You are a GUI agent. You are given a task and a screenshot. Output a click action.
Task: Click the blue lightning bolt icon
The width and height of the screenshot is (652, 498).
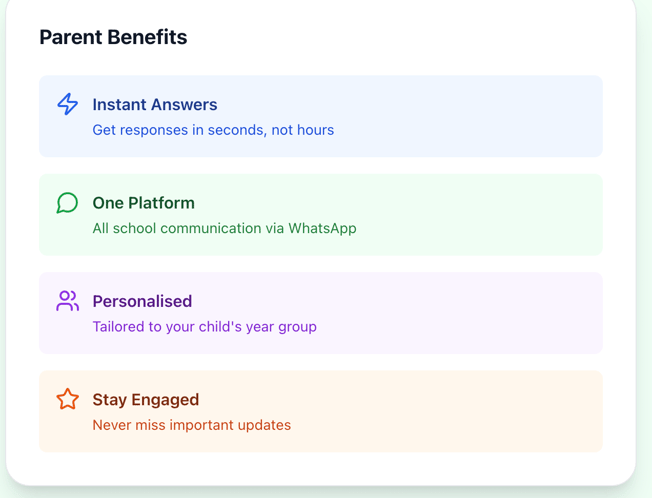coord(67,104)
